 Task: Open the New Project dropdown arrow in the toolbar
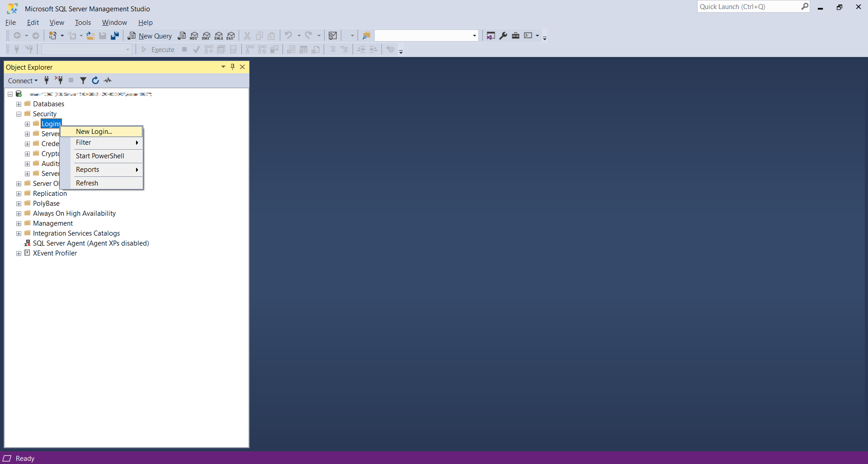tap(62, 36)
